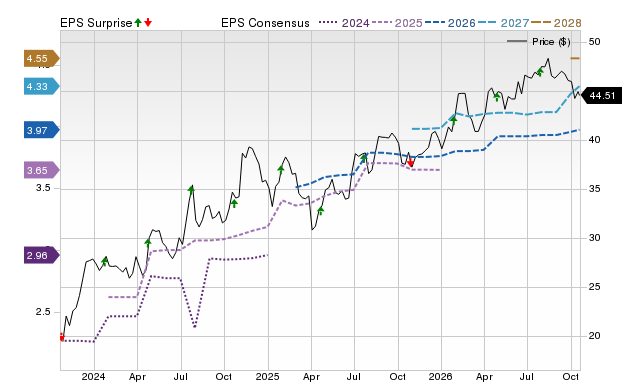Click the 2024 x-axis year label
This screenshot has height=382, width=640.
pyautogui.click(x=93, y=376)
